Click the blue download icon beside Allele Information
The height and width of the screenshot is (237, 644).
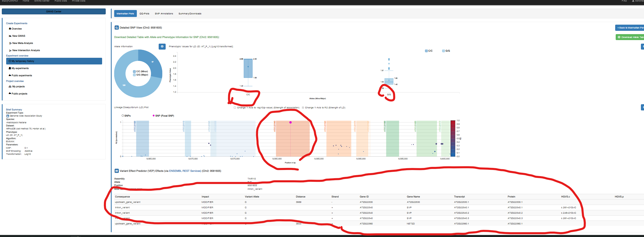pyautogui.click(x=162, y=46)
